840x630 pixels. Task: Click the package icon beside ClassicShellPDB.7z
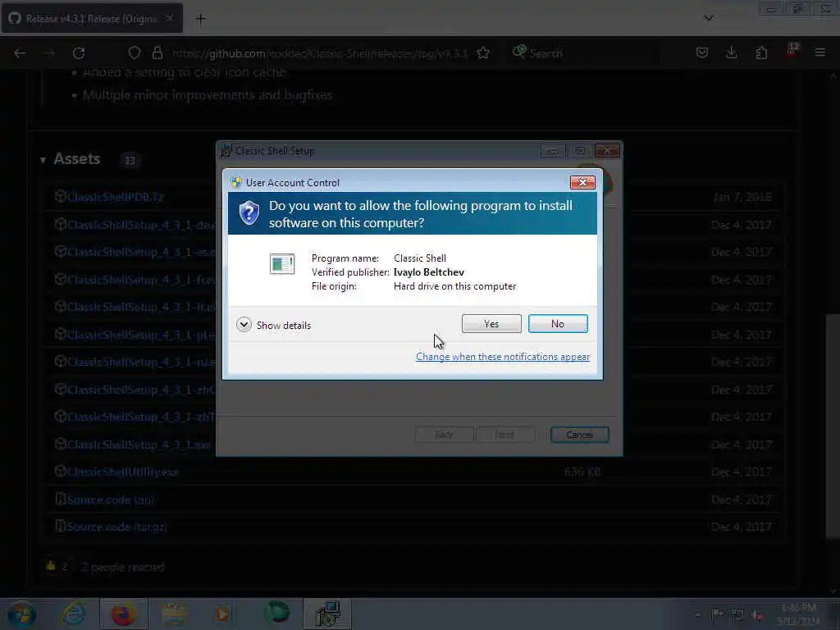pos(61,196)
